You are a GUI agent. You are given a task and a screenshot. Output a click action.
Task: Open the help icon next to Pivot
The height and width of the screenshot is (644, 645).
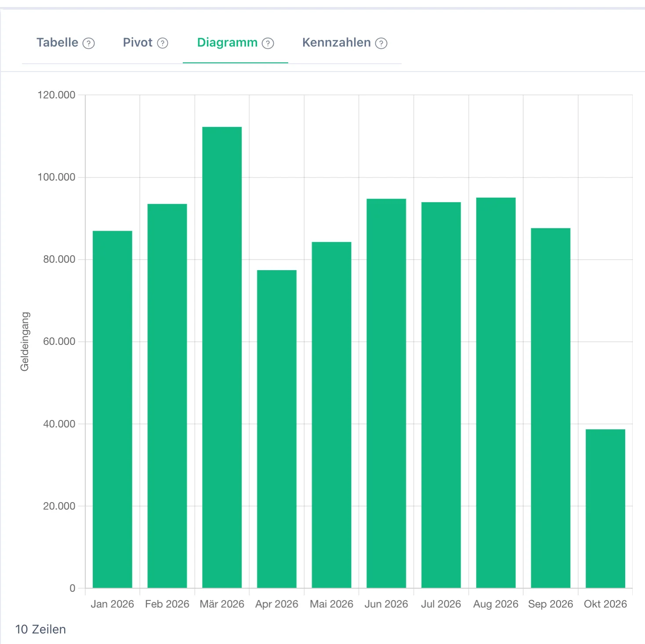tap(163, 43)
